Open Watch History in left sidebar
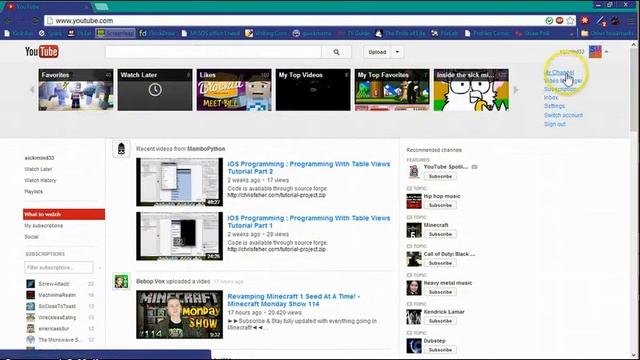 point(40,180)
